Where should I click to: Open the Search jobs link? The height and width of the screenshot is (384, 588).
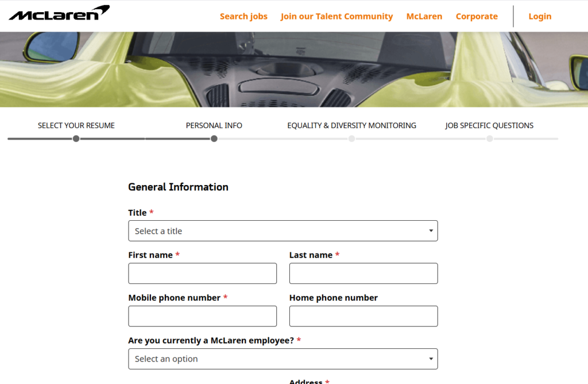(x=243, y=17)
